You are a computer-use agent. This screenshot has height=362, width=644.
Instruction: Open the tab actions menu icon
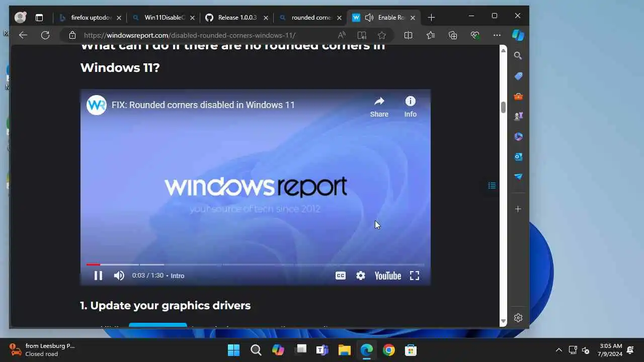click(x=39, y=18)
